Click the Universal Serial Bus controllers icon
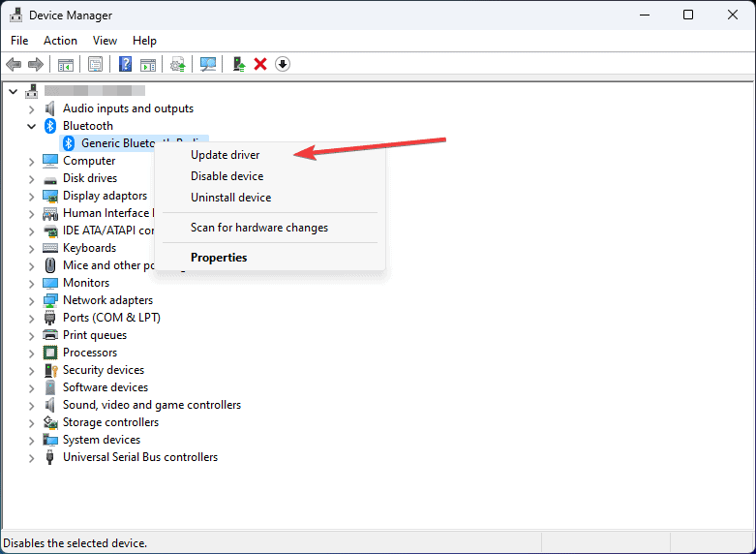Viewport: 756px width, 554px height. (49, 457)
